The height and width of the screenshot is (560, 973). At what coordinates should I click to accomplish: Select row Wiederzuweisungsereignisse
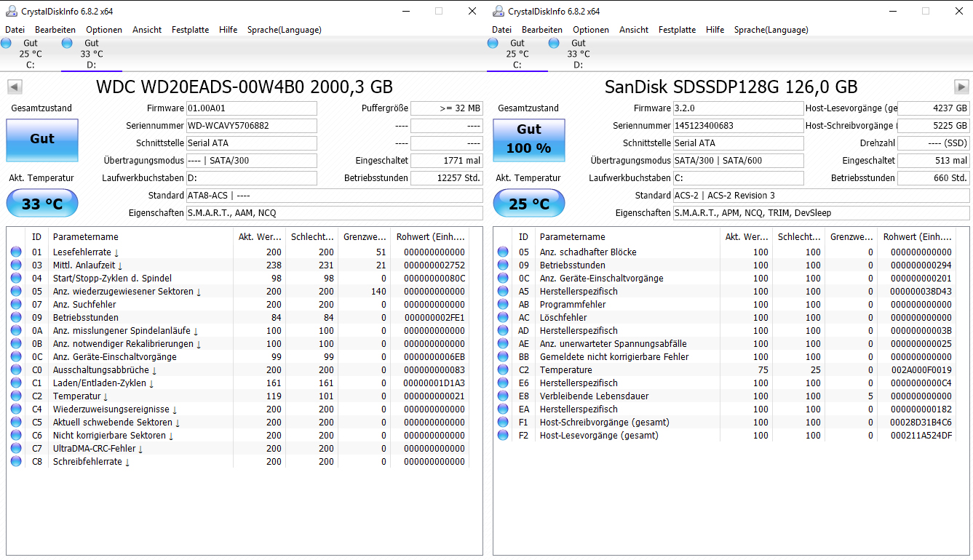coord(237,409)
